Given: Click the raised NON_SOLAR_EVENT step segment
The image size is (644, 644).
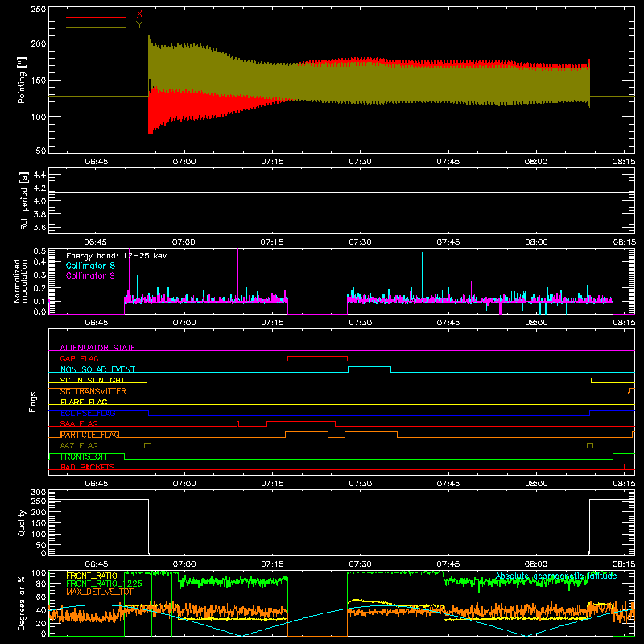Looking at the screenshot, I should [x=369, y=367].
